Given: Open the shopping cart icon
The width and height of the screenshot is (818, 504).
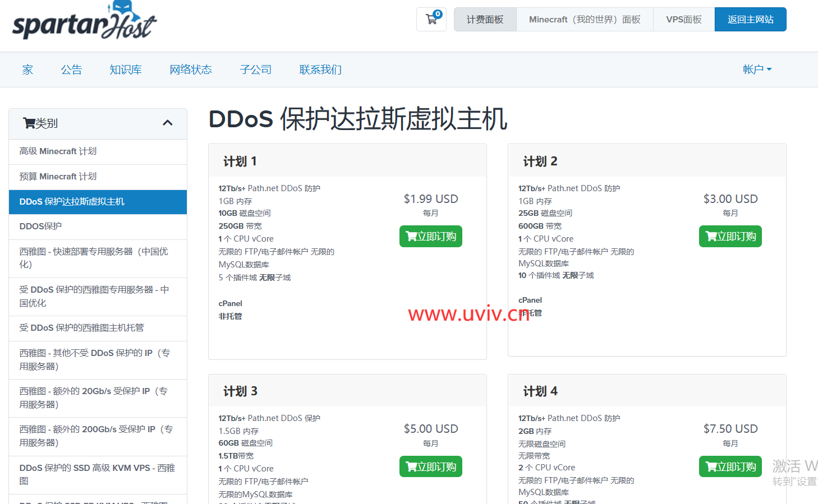Looking at the screenshot, I should pyautogui.click(x=431, y=20).
